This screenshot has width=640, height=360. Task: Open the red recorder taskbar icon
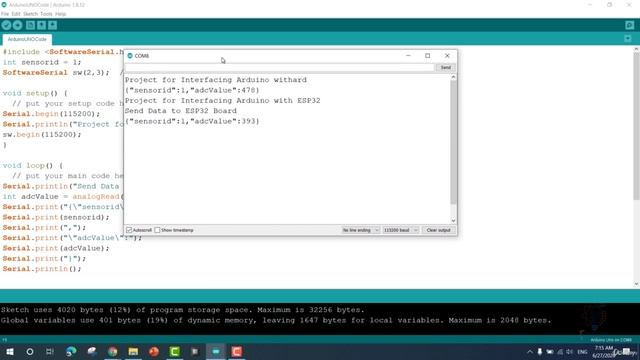(237, 351)
